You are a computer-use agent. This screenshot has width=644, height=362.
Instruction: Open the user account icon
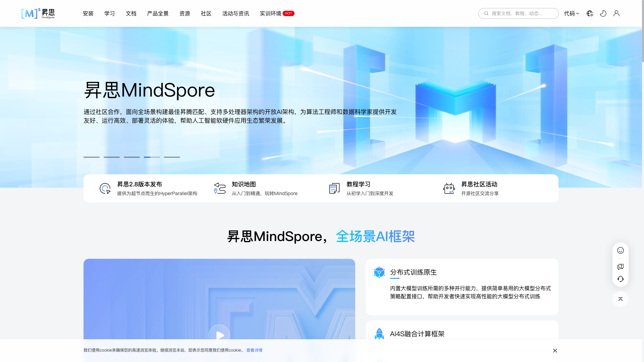coord(616,13)
